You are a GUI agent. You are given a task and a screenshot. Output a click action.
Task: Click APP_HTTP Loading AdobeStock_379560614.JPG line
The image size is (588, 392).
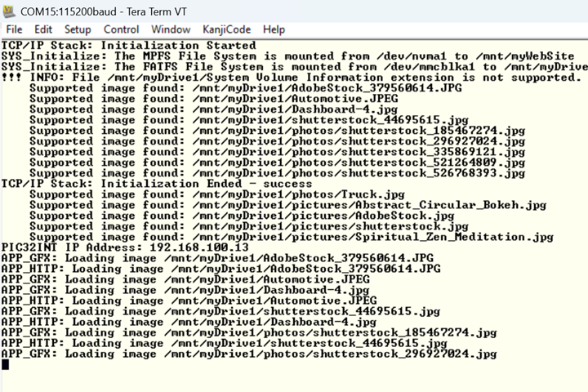tap(220, 269)
